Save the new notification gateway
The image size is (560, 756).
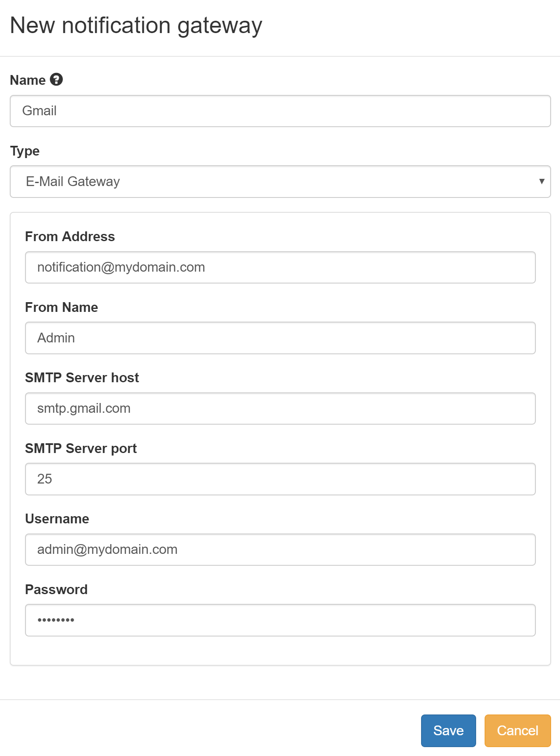click(448, 731)
